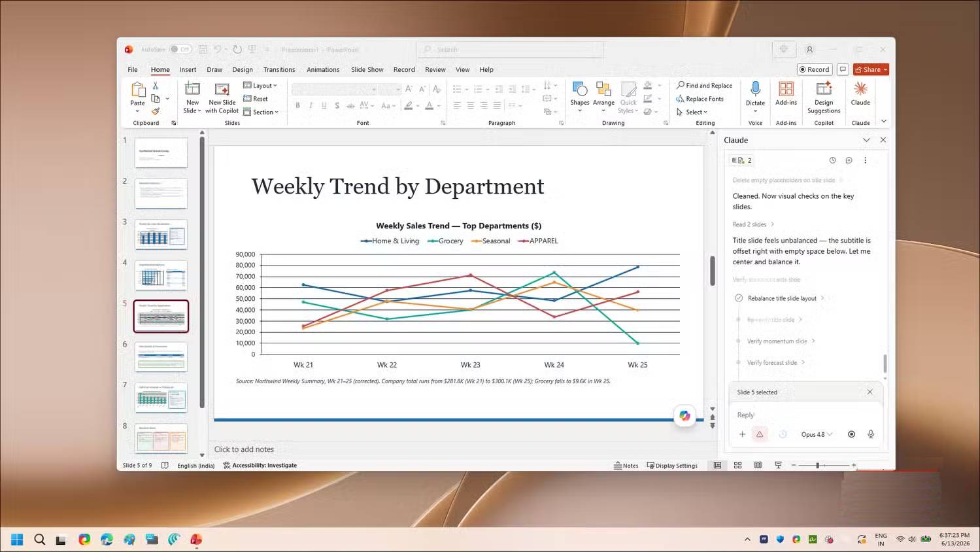The width and height of the screenshot is (980, 552).
Task: Click the Reply input field in Claude
Action: (x=805, y=415)
